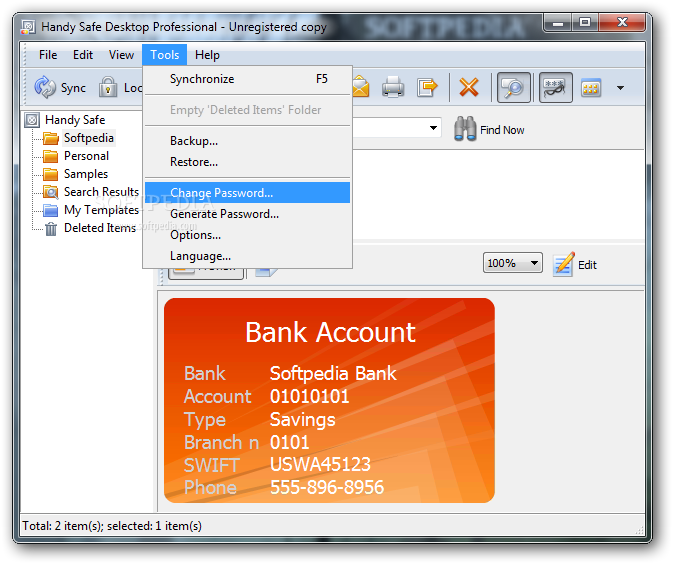
Task: Open the Deleted Items folder
Action: [100, 228]
